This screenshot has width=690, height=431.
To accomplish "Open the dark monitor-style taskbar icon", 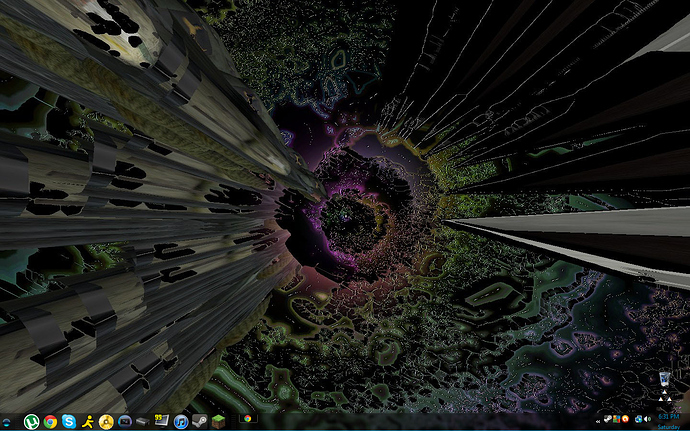I will pyautogui.click(x=125, y=422).
